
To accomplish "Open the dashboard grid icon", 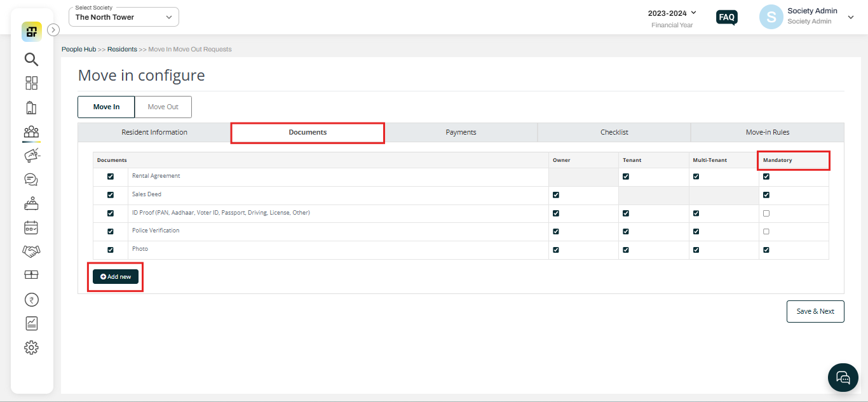I will [x=31, y=83].
